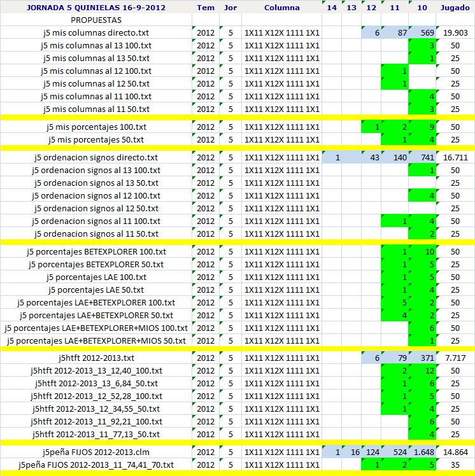Select the blue '569' cell

pyautogui.click(x=422, y=33)
